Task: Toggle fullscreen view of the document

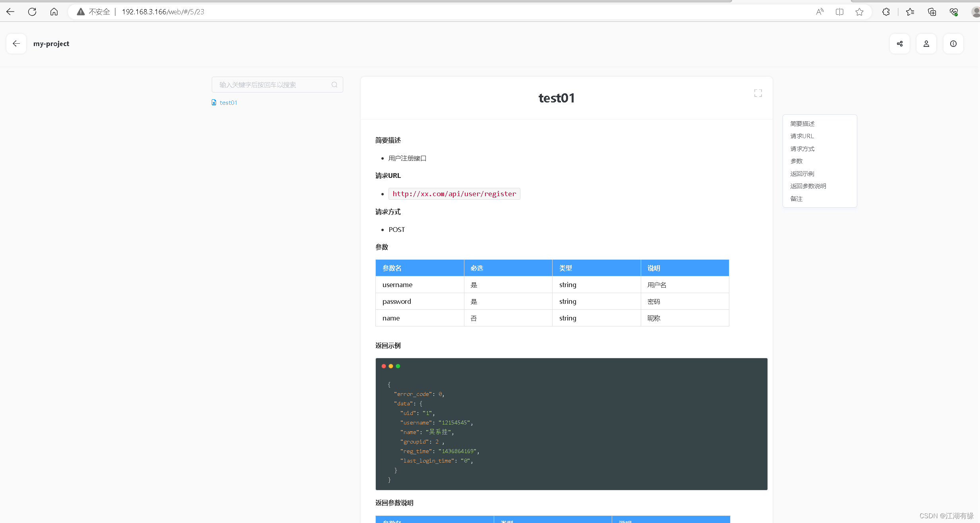Action: tap(758, 93)
